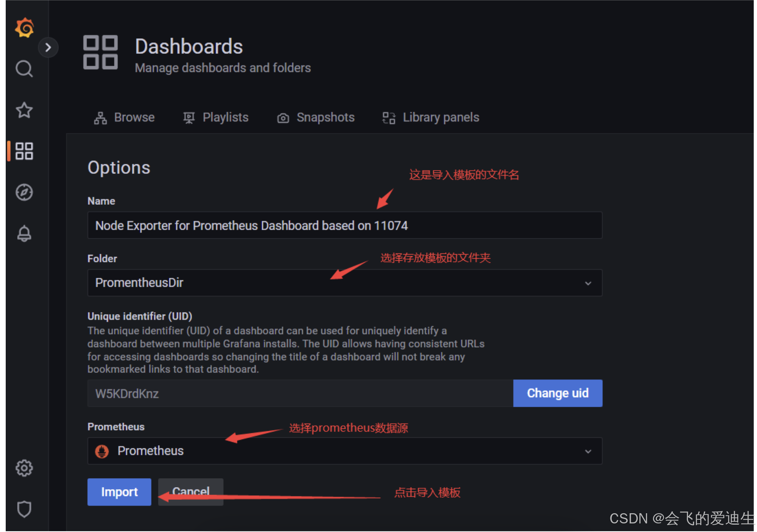Switch to the Playlists tab
Viewport: 757px width, 532px height.
(216, 117)
